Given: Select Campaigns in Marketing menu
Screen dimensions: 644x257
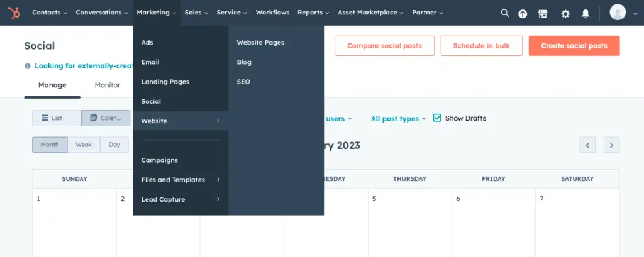Looking at the screenshot, I should click(180, 160).
